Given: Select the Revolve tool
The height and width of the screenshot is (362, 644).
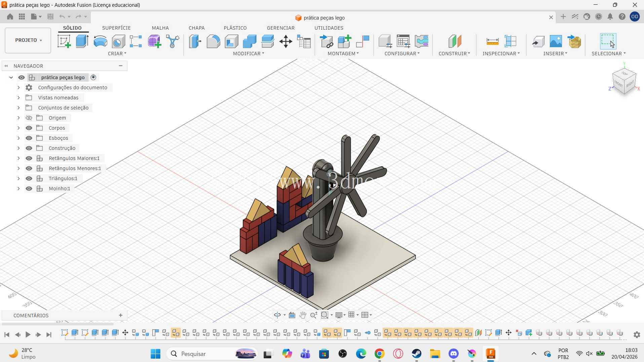Looking at the screenshot, I should click(100, 41).
